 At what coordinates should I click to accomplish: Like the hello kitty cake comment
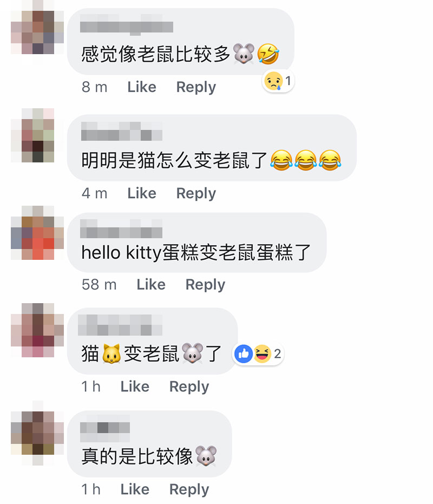click(x=151, y=285)
